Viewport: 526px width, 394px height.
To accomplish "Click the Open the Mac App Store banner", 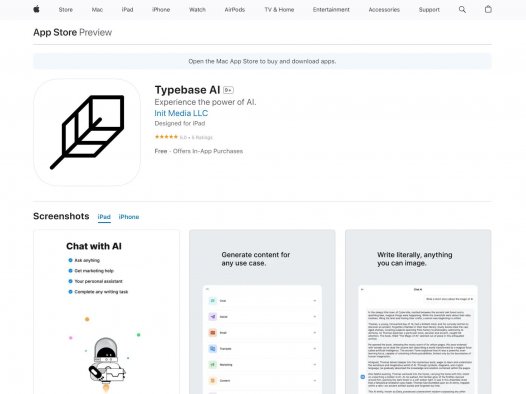I will click(262, 61).
